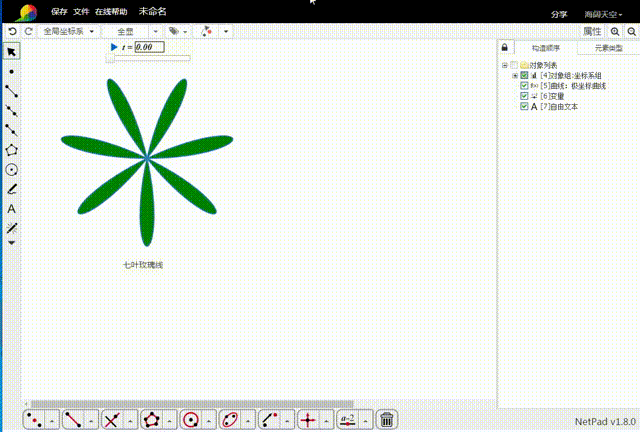The image size is (640, 432).
Task: Click the t variable slider handle
Action: point(110,58)
